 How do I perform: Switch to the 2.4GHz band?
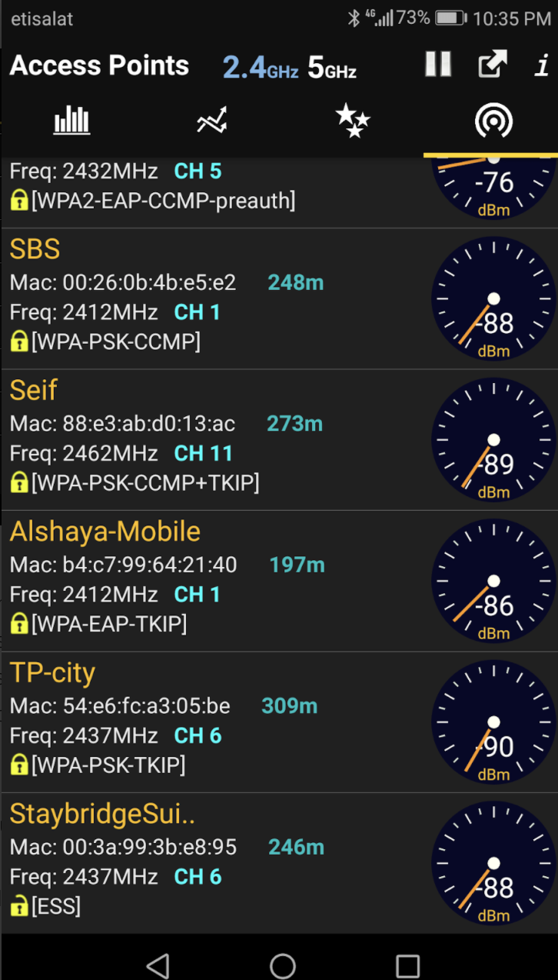260,68
